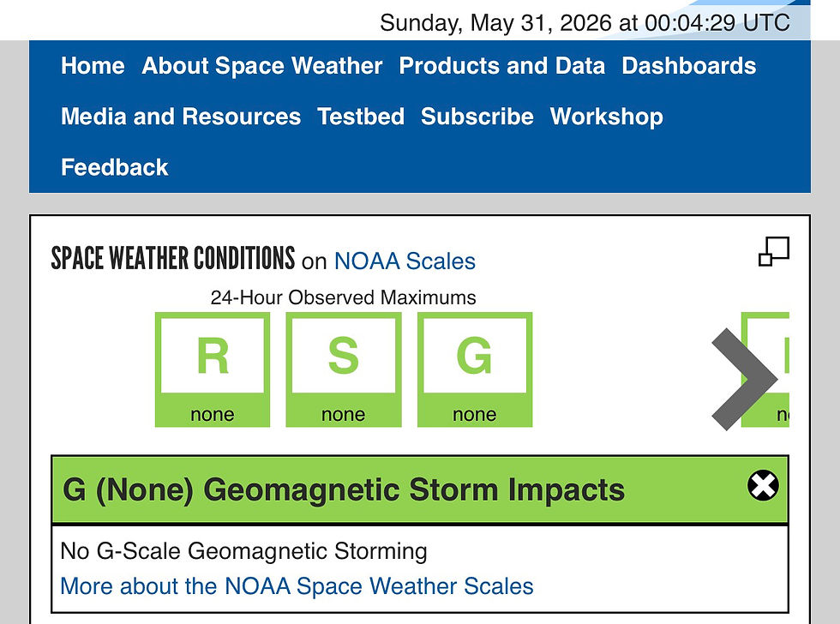The width and height of the screenshot is (840, 624).
Task: Click the Feedback navigation link
Action: [115, 168]
